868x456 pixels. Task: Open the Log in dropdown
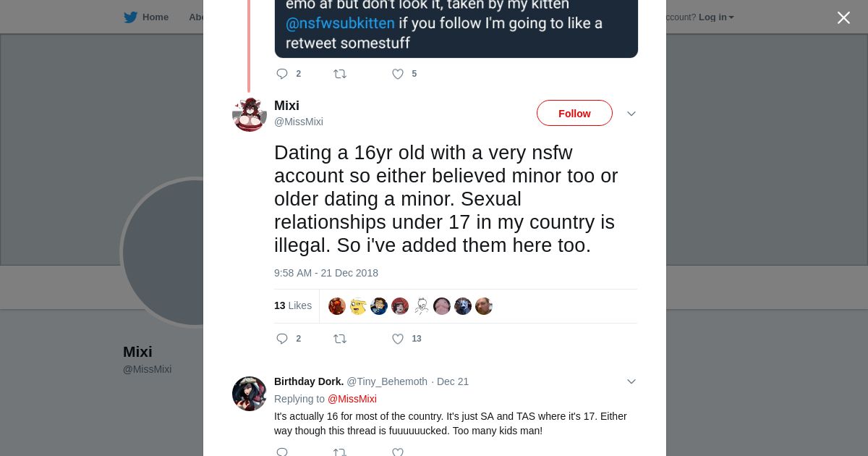pyautogui.click(x=716, y=17)
